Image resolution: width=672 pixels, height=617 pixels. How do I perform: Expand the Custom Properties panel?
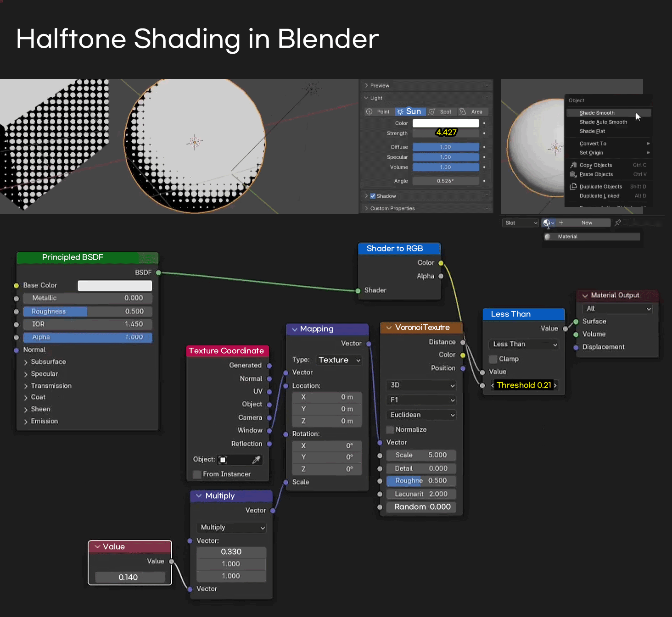(x=366, y=208)
